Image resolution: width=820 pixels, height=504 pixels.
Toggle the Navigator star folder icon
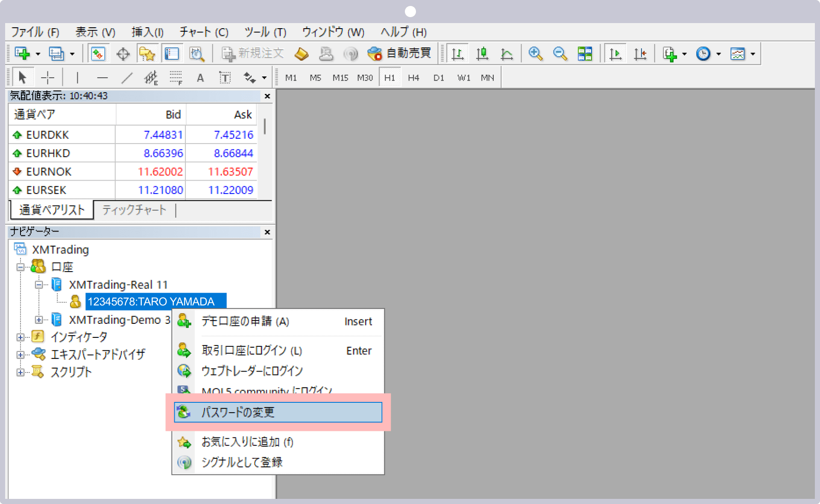pyautogui.click(x=147, y=54)
